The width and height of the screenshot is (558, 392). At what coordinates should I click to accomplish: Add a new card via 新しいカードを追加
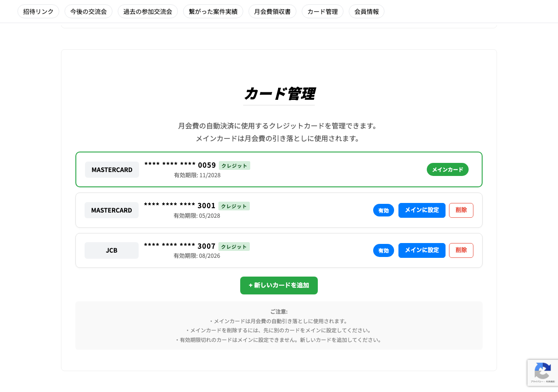(x=279, y=285)
